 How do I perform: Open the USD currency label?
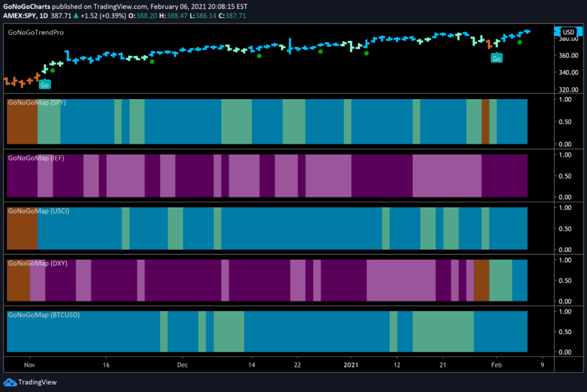(x=568, y=32)
